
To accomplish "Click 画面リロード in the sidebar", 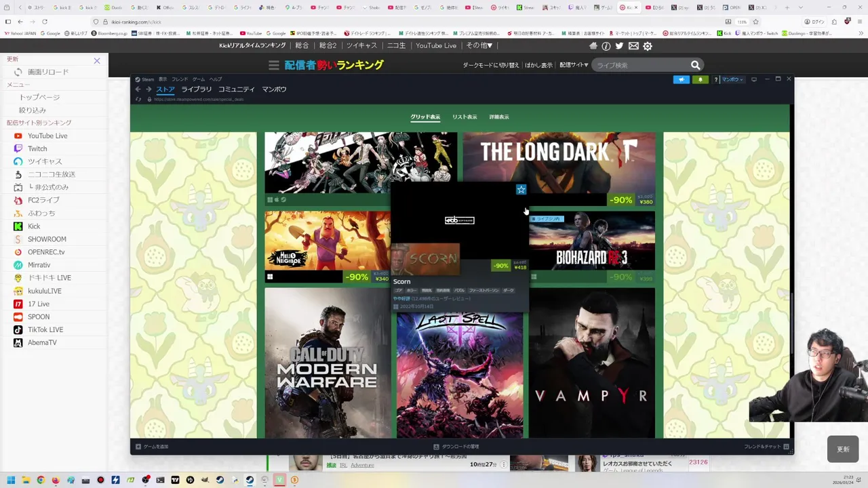I will pyautogui.click(x=48, y=72).
